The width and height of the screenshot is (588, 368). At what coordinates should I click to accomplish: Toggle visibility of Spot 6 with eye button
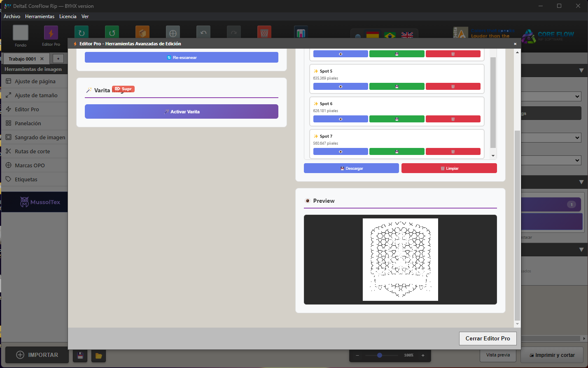tap(341, 119)
